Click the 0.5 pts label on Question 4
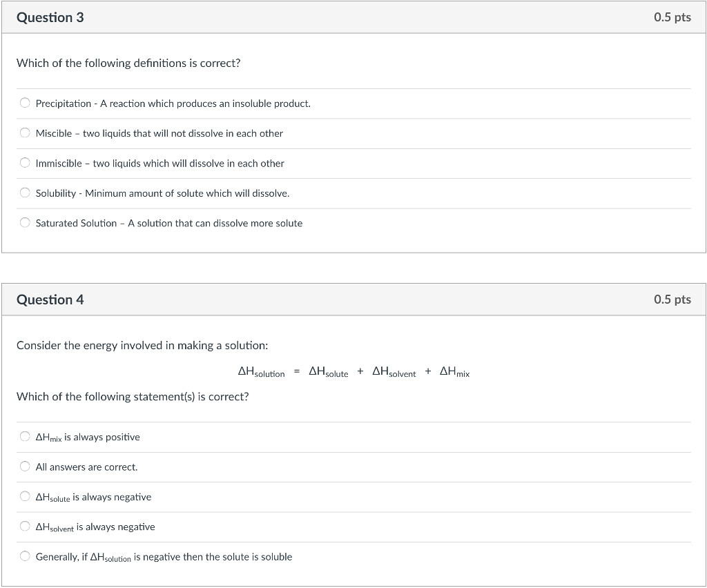This screenshot has height=588, width=707. [672, 300]
